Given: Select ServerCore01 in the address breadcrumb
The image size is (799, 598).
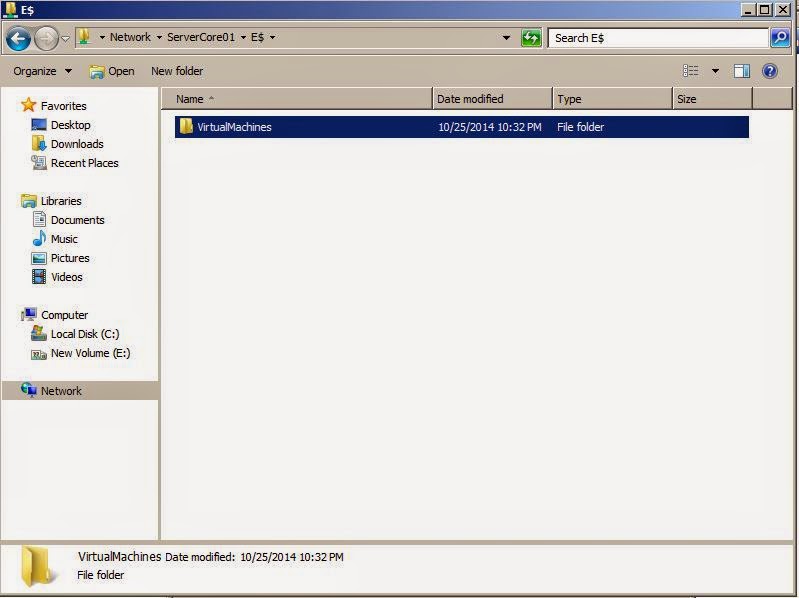Looking at the screenshot, I should coord(201,37).
